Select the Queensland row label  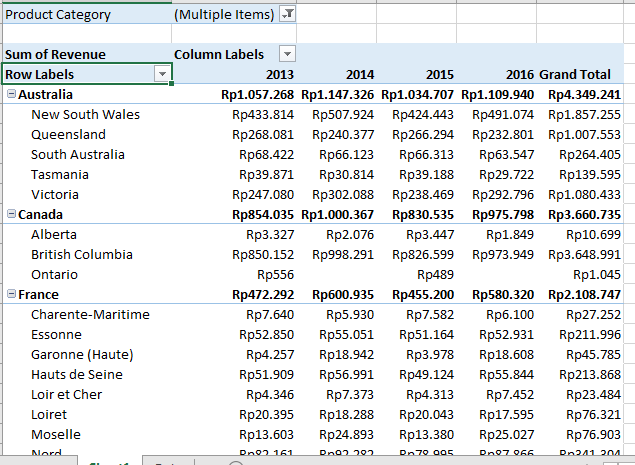[68, 134]
